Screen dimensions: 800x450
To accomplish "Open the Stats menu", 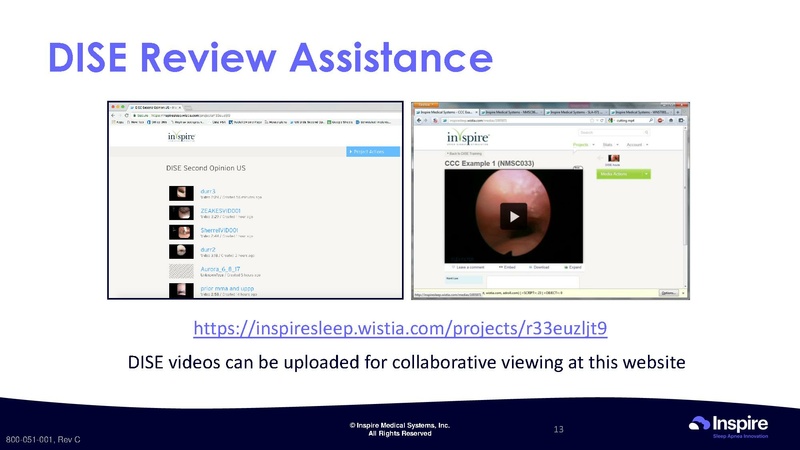I will [609, 146].
